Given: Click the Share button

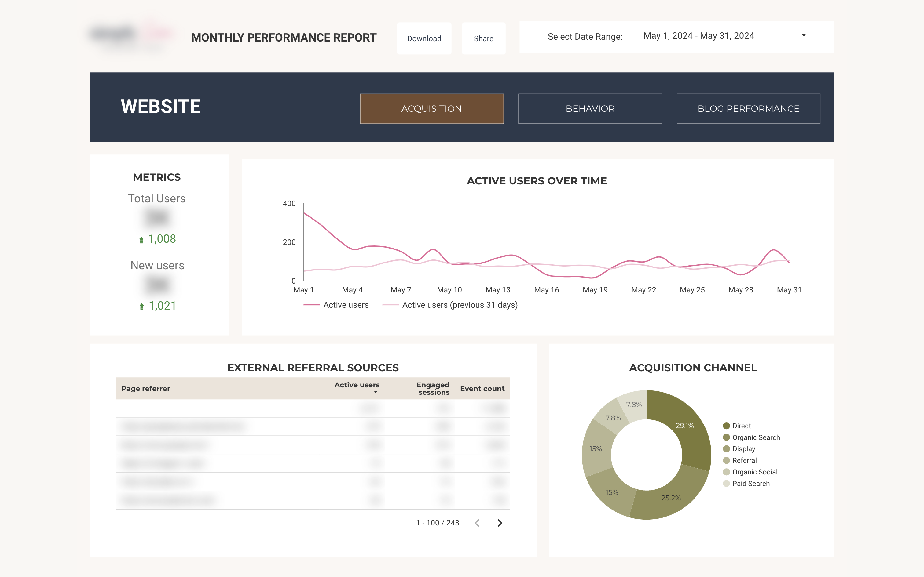Looking at the screenshot, I should [483, 38].
